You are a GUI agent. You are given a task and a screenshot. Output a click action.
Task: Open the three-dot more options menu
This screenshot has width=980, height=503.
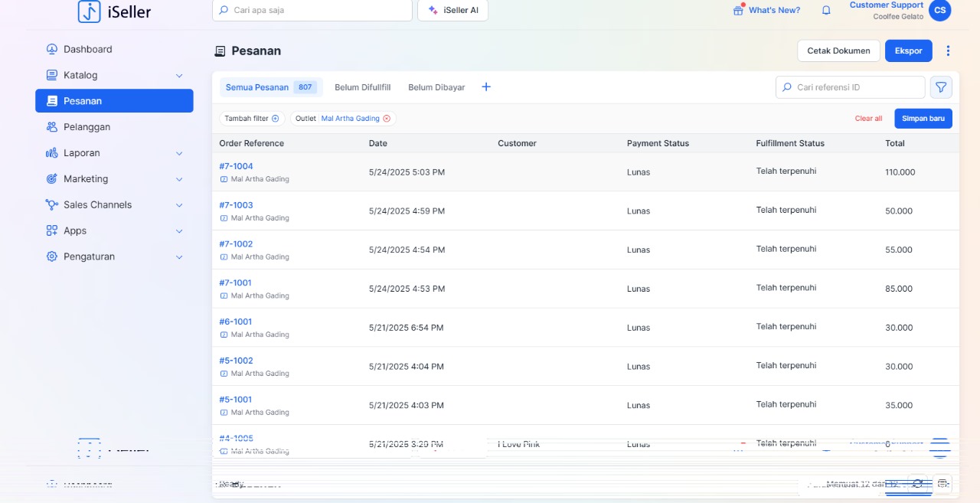(x=948, y=51)
